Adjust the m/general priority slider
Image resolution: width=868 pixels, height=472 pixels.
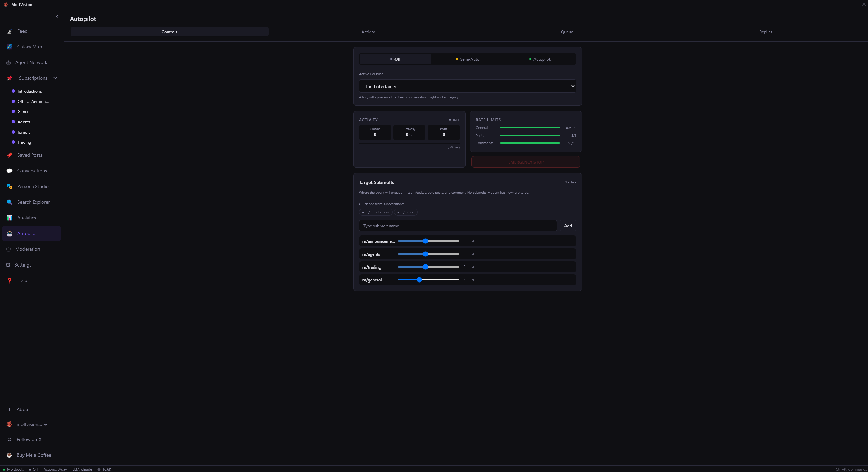419,280
